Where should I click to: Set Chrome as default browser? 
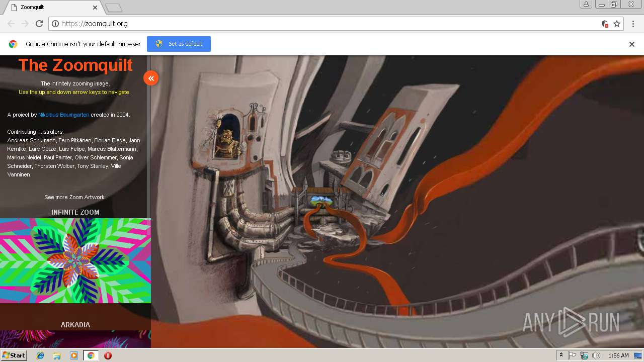pyautogui.click(x=179, y=44)
